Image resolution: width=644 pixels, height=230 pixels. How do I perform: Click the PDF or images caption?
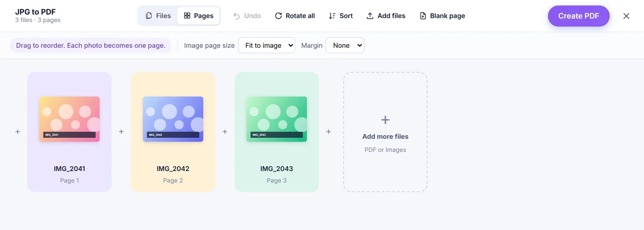pos(385,150)
